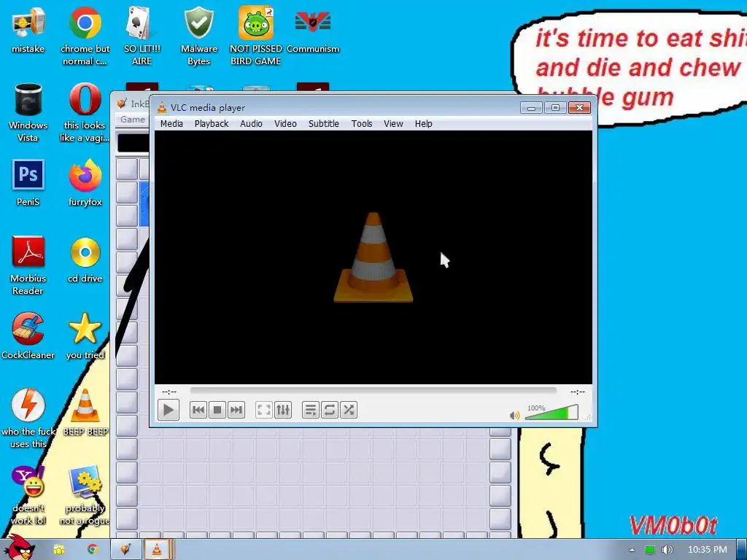Adjust the VLC volume slider
This screenshot has height=560, width=747.
551,413
